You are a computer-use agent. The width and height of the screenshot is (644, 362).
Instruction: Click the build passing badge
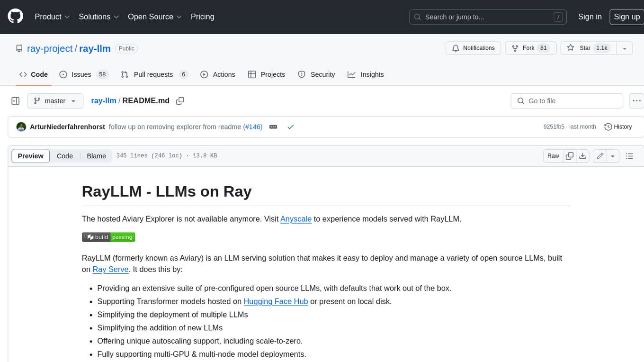(108, 237)
